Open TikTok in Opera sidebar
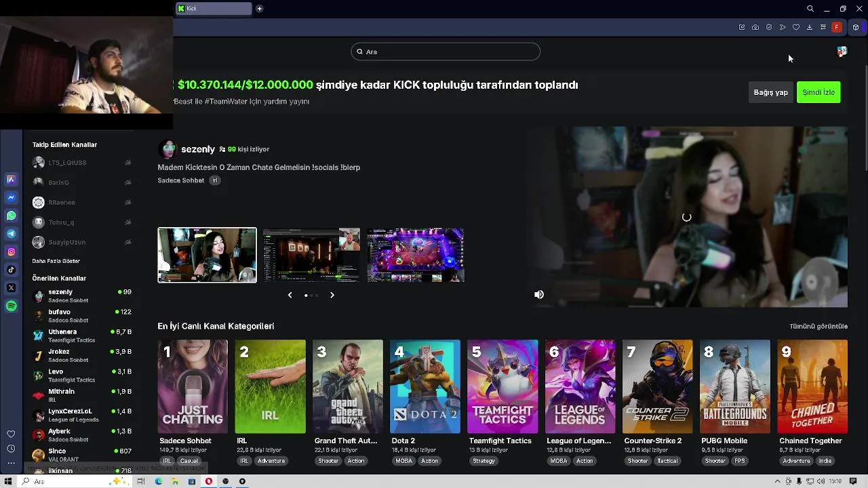 pos(11,270)
